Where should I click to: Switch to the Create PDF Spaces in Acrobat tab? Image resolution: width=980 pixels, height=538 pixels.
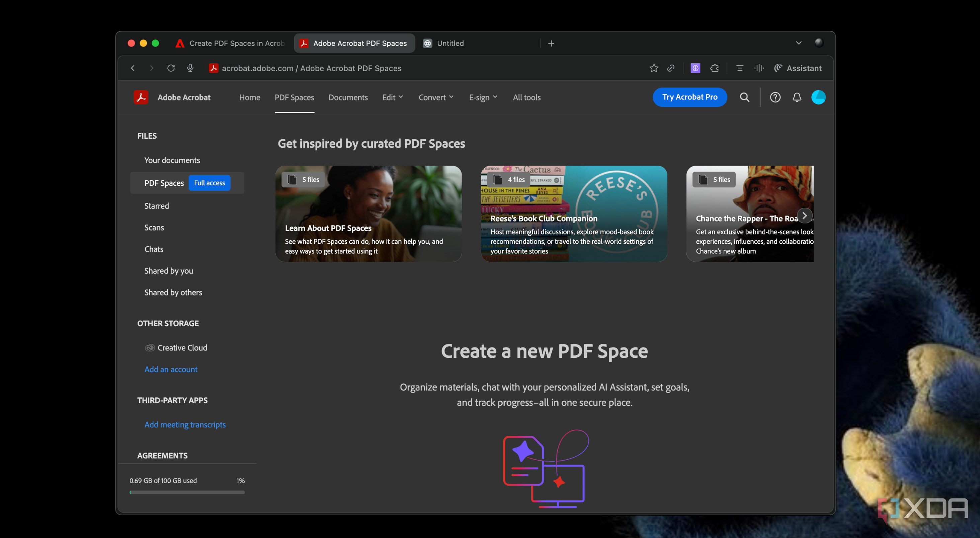231,44
